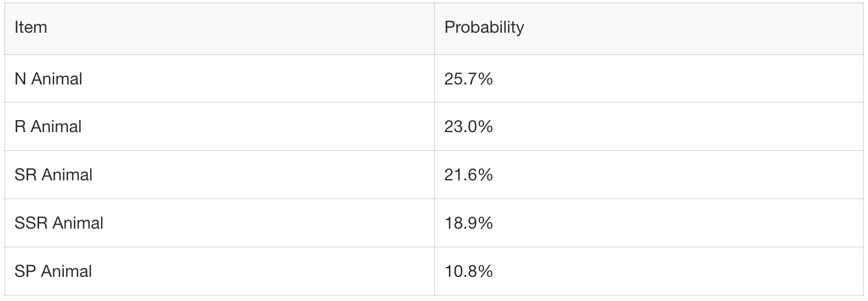
Task: Click the percent sign after 10.8
Action: pos(486,271)
